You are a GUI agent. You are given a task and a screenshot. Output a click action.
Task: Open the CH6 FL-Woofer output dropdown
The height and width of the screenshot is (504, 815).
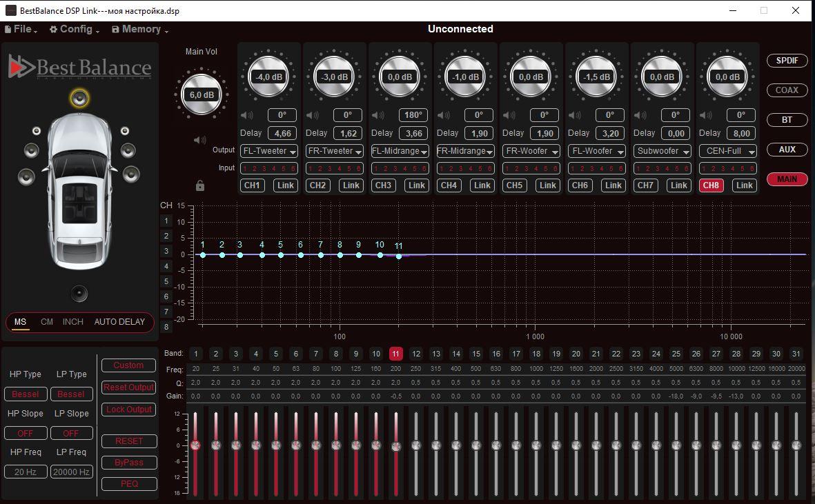596,151
